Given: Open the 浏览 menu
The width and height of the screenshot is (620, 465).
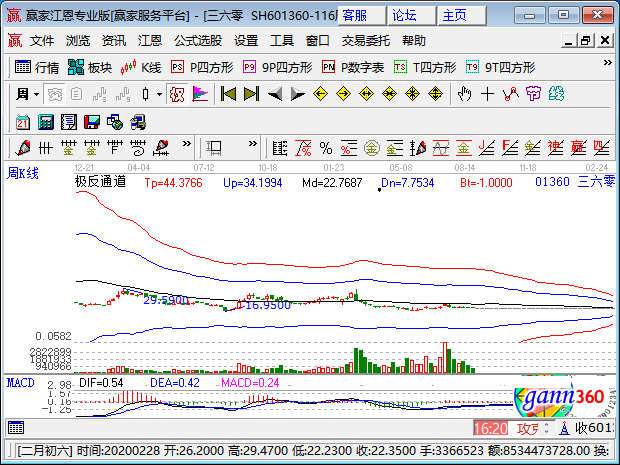Looking at the screenshot, I should (x=78, y=40).
